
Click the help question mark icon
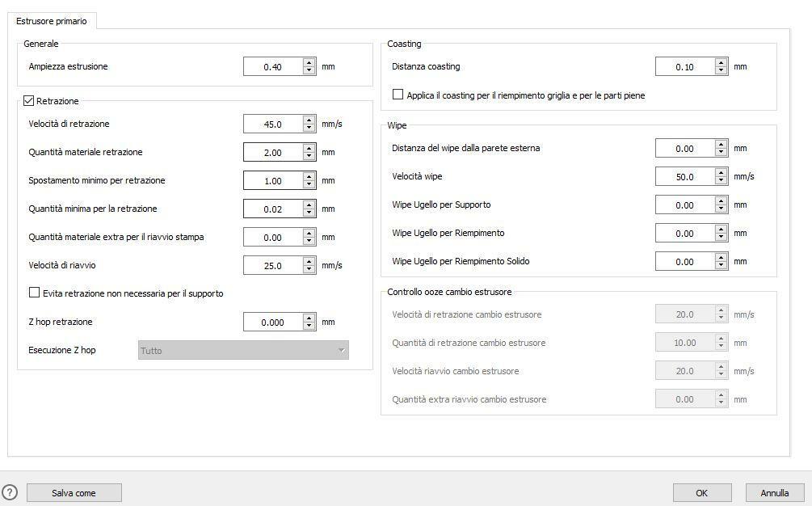coord(10,492)
